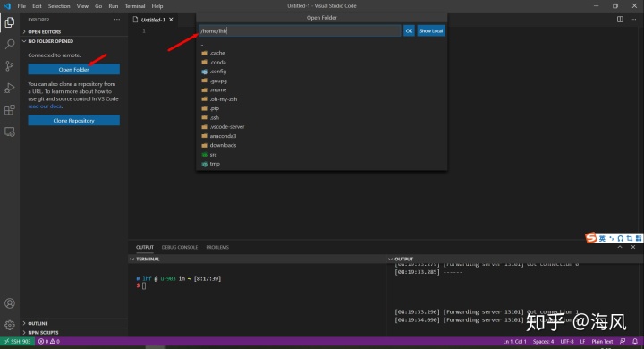Click the Sogou input method icon
Image resolution: width=644 pixels, height=349 pixels.
pos(591,238)
